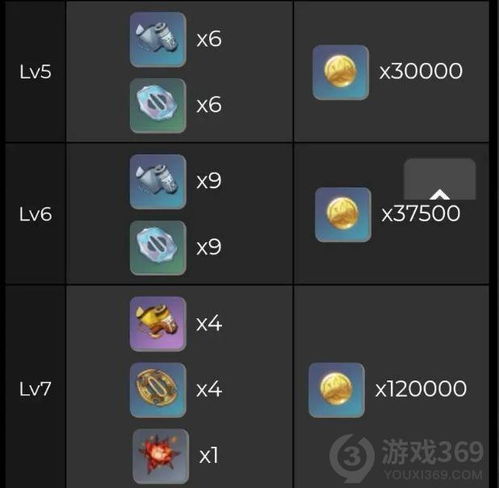
Task: Click the Lv5 level label
Action: (x=35, y=72)
